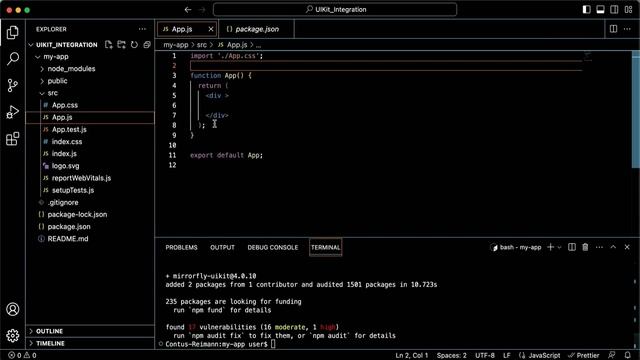Image resolution: width=640 pixels, height=360 pixels.
Task: Click Ln 2, Col 1 in status bar
Action: coord(411,356)
